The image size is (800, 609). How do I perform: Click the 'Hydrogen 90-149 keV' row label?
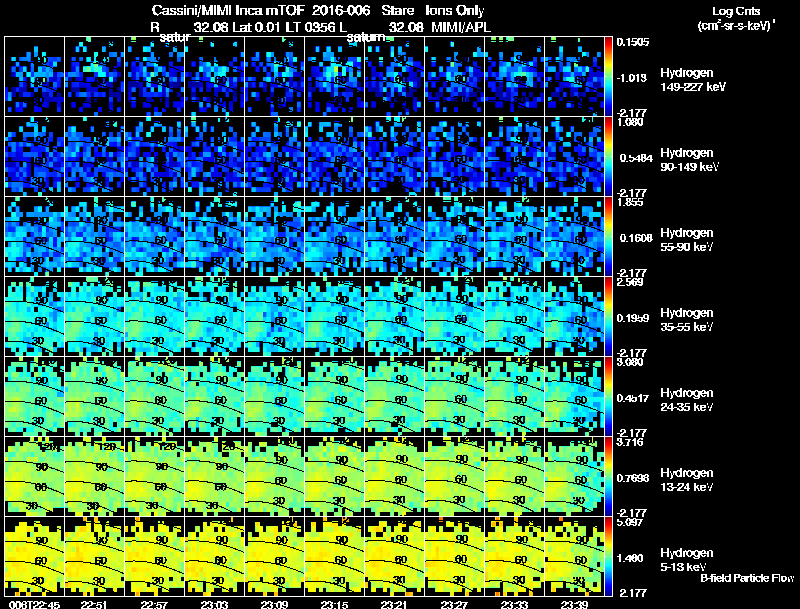pyautogui.click(x=689, y=160)
